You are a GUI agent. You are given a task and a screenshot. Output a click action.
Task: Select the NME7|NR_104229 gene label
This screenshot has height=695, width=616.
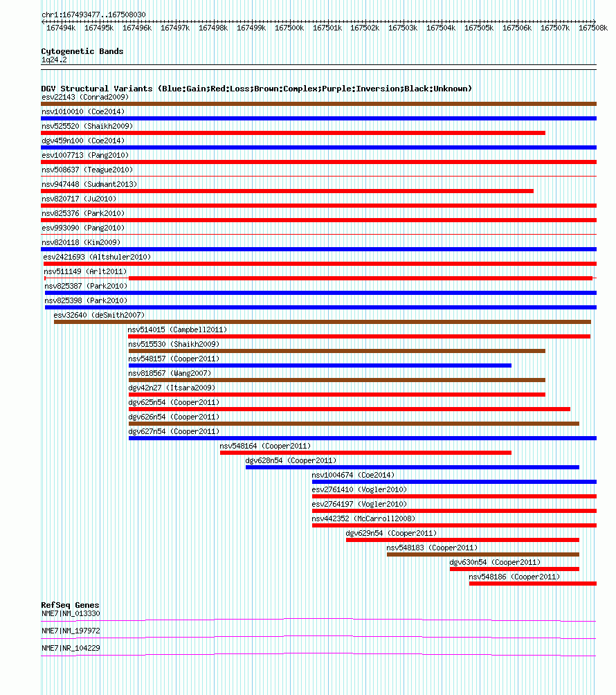pyautogui.click(x=71, y=648)
